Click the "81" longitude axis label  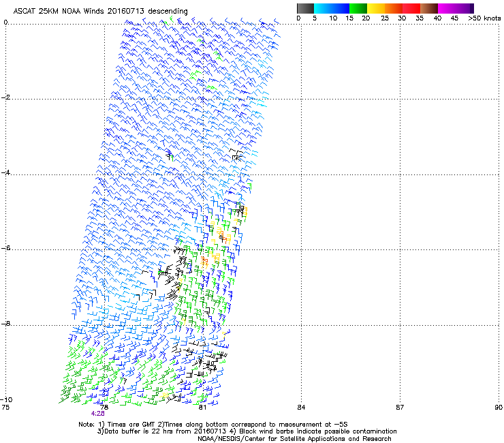coord(202,408)
